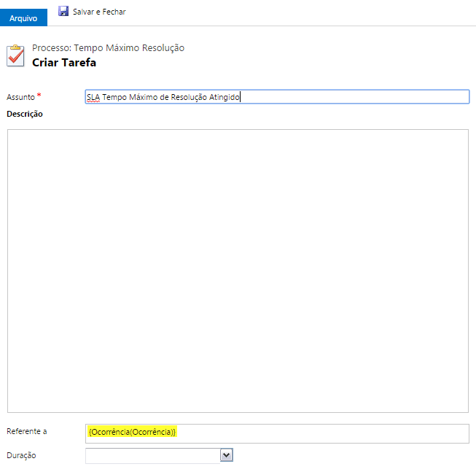Select the highlighted {Ocorrência(Ocorrência)} placeholder

(x=132, y=433)
